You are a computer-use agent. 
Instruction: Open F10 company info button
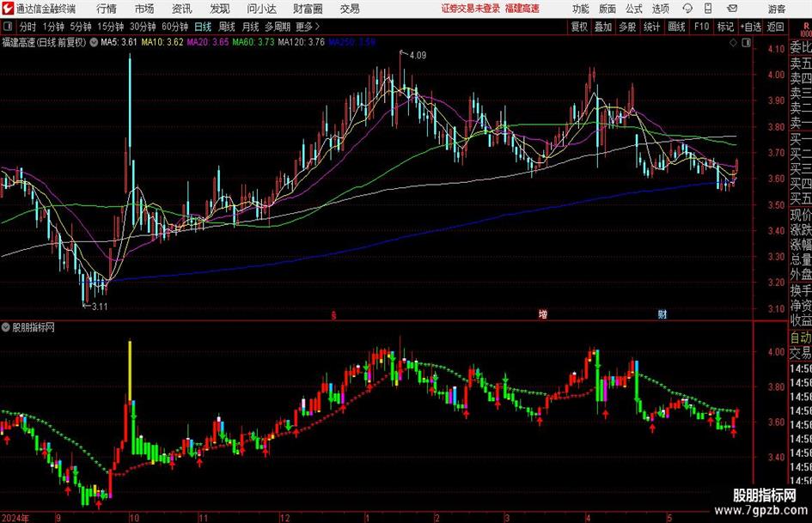(701, 27)
